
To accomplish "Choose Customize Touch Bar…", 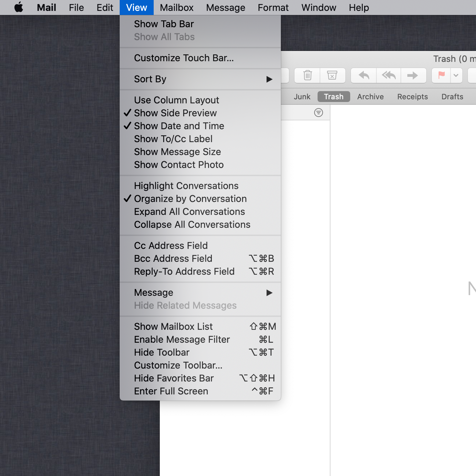I will click(200, 58).
